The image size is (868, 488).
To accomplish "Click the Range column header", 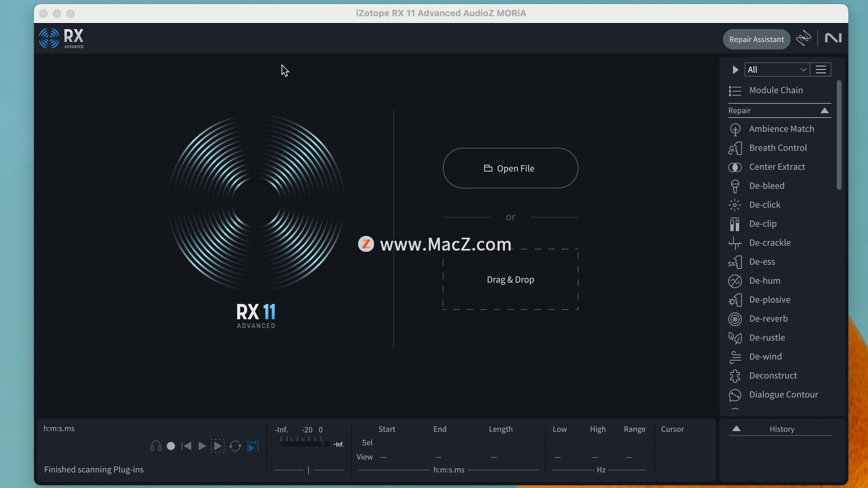I will [x=634, y=429].
